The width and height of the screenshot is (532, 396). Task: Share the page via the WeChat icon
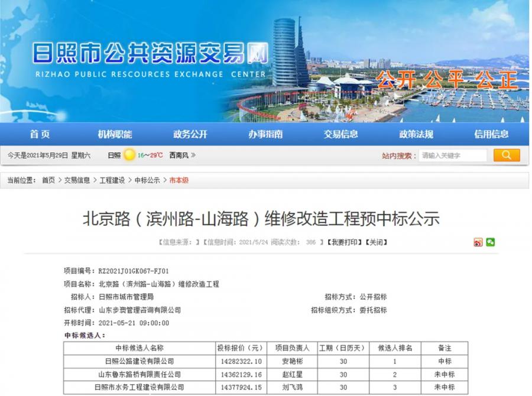click(x=490, y=242)
